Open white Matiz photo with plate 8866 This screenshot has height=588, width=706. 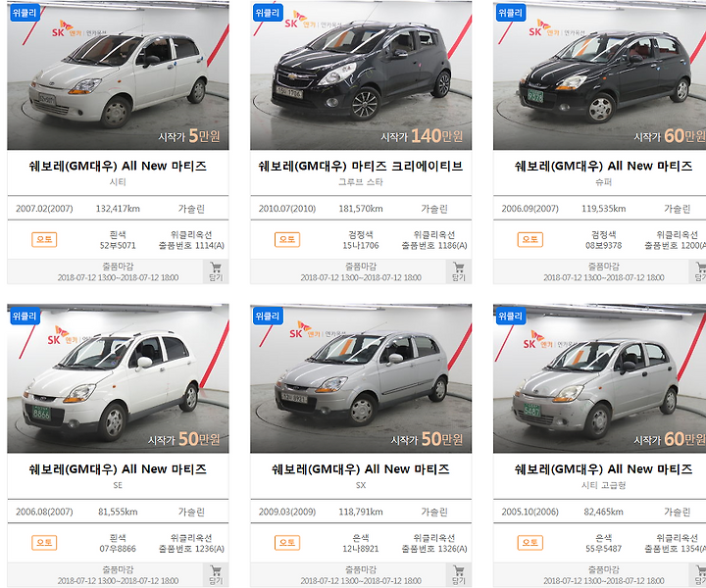[118, 378]
